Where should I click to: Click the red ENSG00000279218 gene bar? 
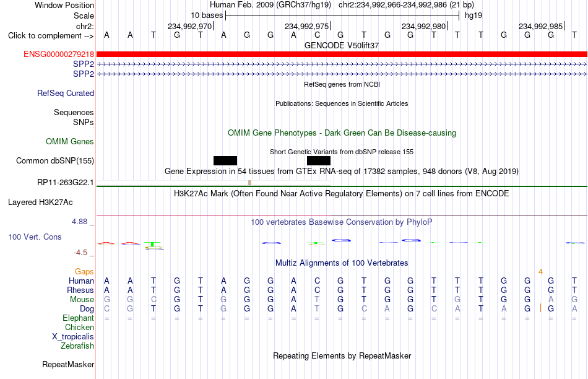342,54
